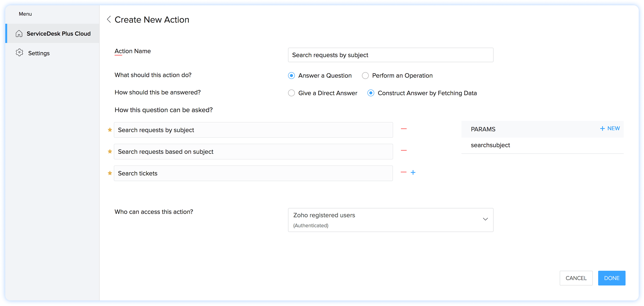
Task: Click into the Action Name text field
Action: pyautogui.click(x=390, y=55)
